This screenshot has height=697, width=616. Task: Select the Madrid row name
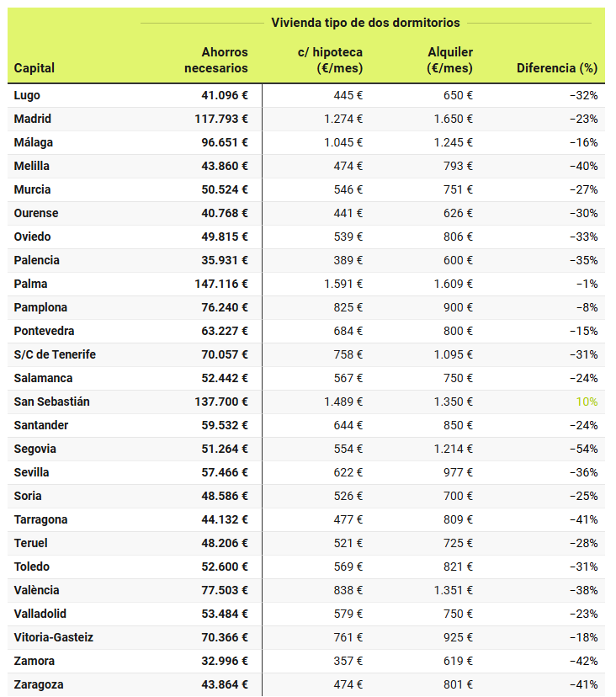point(33,119)
